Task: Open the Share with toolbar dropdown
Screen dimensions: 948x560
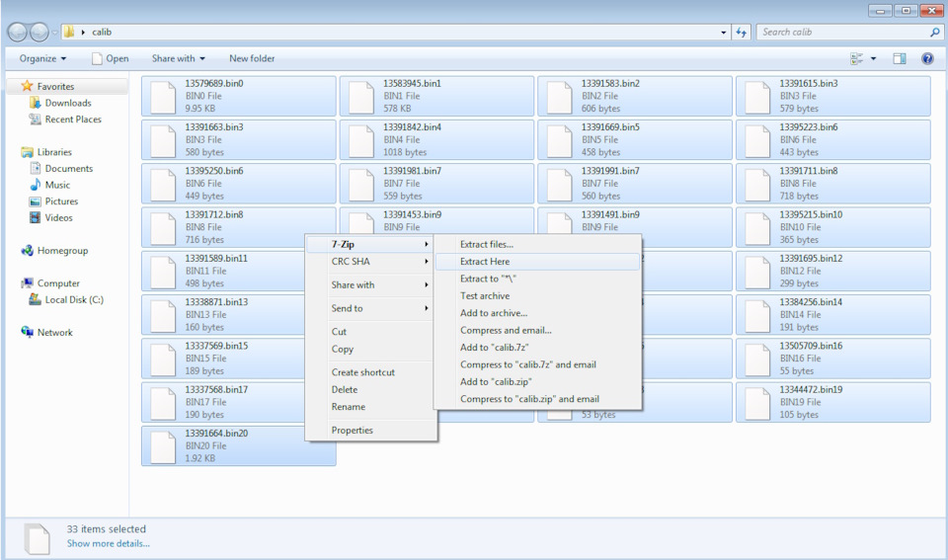Action: 178,58
